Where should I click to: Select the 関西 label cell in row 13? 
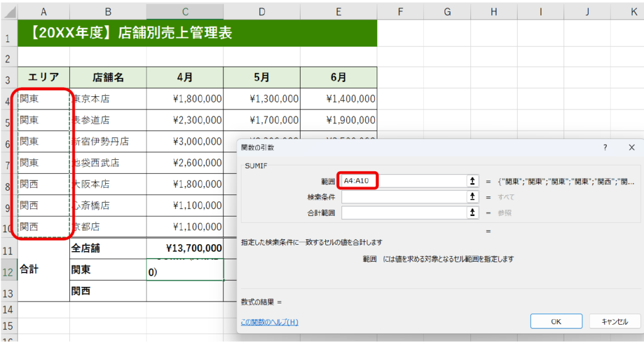pyautogui.click(x=108, y=291)
